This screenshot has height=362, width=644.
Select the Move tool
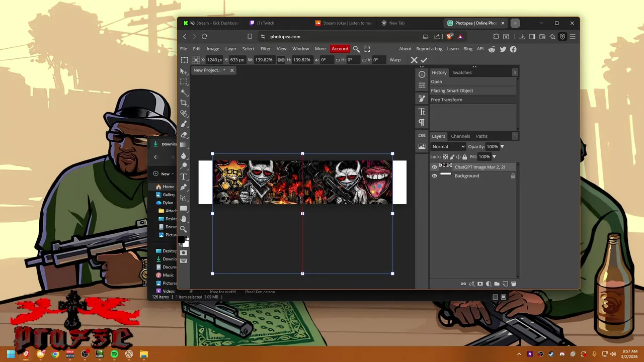[184, 71]
